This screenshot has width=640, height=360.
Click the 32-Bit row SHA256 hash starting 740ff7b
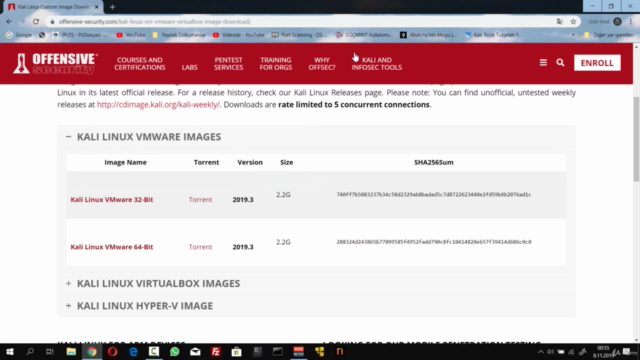[433, 195]
